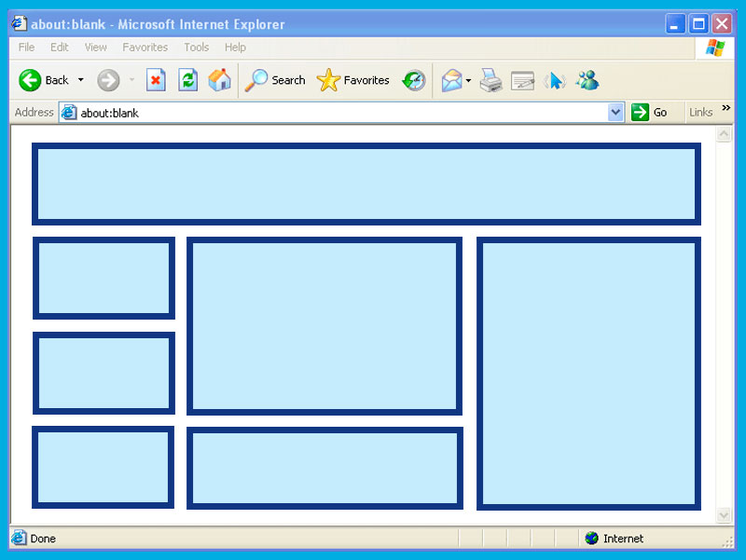Expand the Links bar chevron
The width and height of the screenshot is (746, 560).
[x=726, y=111]
